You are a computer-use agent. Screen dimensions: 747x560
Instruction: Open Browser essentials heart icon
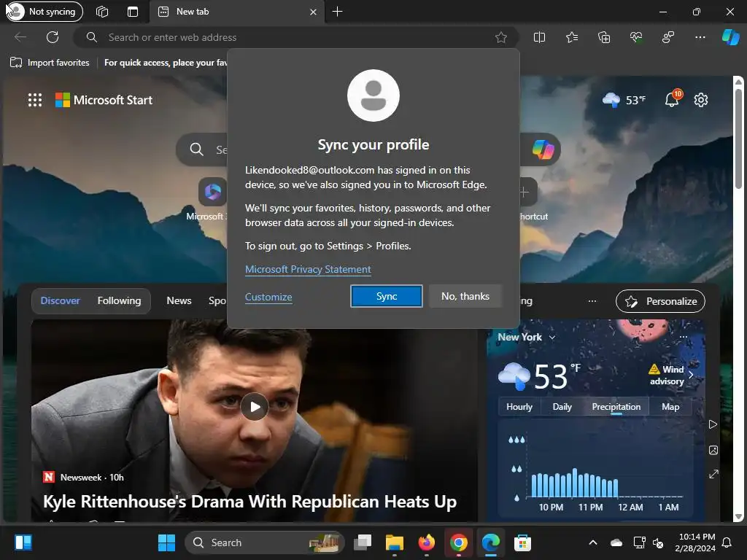coord(636,37)
